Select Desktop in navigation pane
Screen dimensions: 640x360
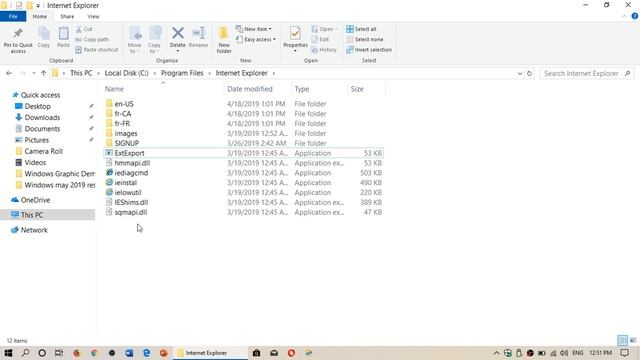click(38, 106)
